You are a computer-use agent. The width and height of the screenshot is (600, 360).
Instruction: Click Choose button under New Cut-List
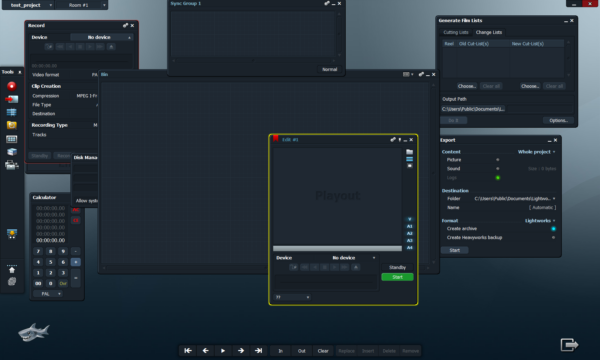(530, 86)
